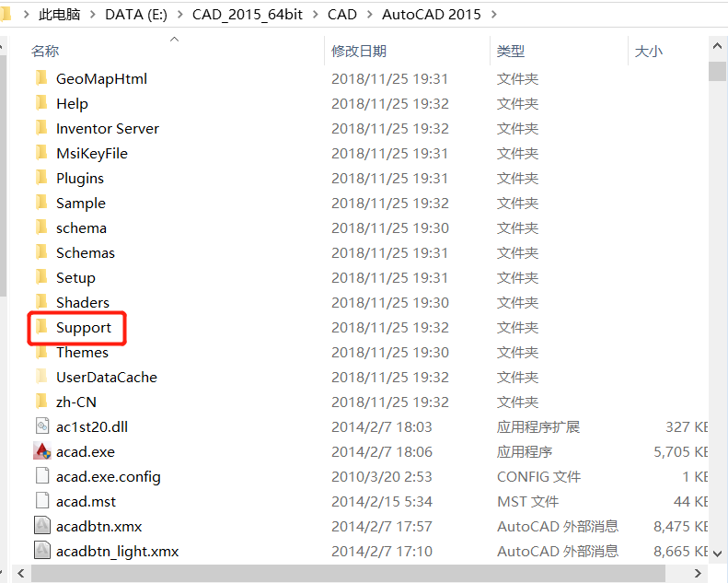Click the 2014/2/15 5:34 date cell
Viewport: 728px width, 583px height.
click(382, 501)
